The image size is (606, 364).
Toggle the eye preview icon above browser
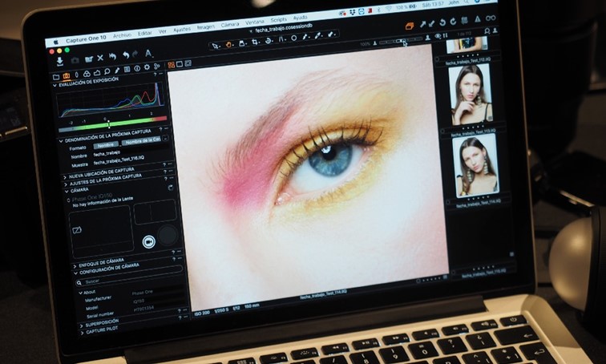(x=438, y=36)
